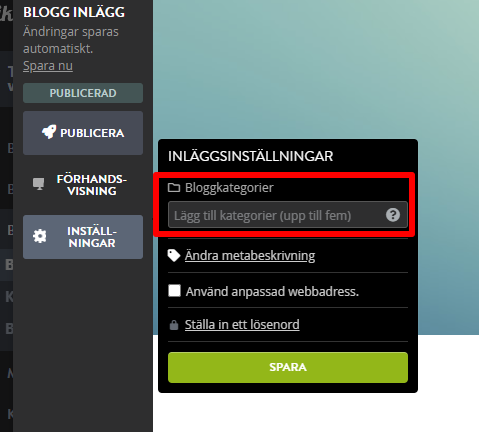Open FÖRHANDSVISNING to preview the post
Screen dimensions: 479x432
(83, 185)
